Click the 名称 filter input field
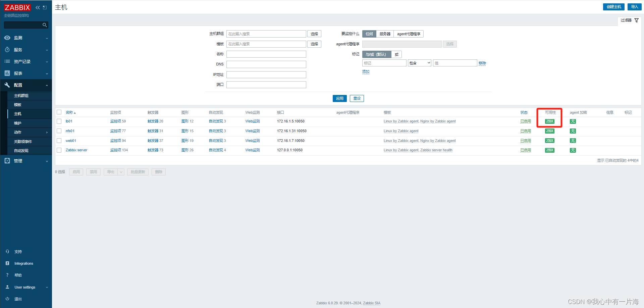 [266, 54]
